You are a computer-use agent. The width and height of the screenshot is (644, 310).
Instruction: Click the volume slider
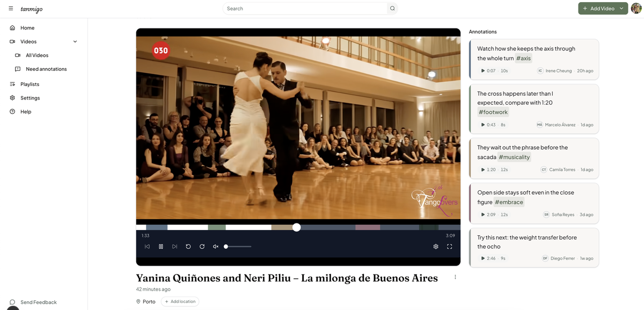pyautogui.click(x=238, y=247)
